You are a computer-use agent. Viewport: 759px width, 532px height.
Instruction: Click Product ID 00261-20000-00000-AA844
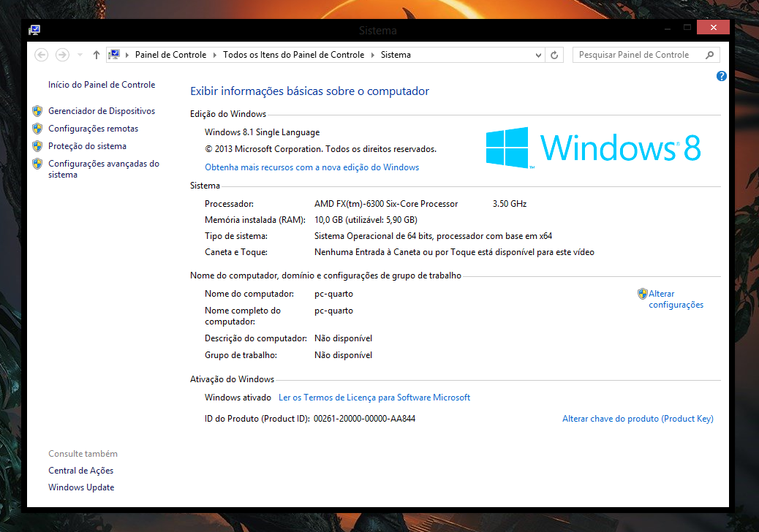coord(364,419)
